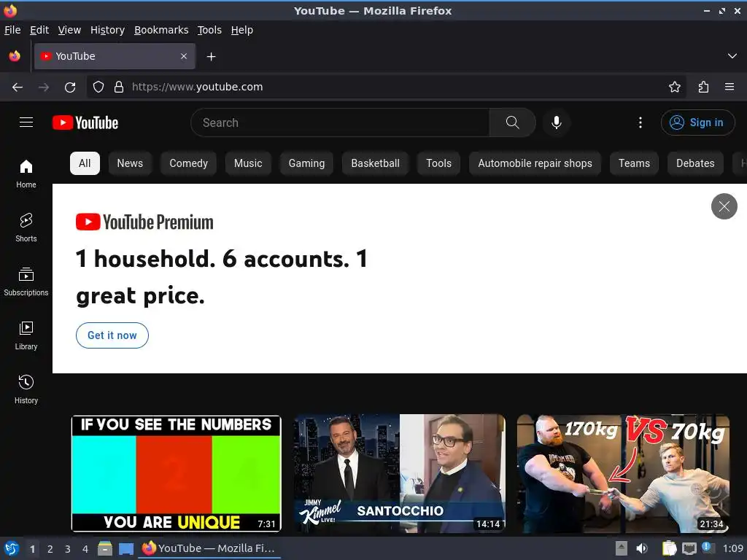Dismiss the YouTube Premium banner
This screenshot has width=747, height=560.
[x=724, y=206]
